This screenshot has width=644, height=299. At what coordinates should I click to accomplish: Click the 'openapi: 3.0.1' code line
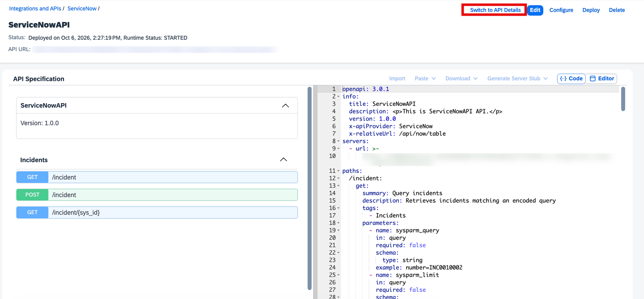coord(366,89)
